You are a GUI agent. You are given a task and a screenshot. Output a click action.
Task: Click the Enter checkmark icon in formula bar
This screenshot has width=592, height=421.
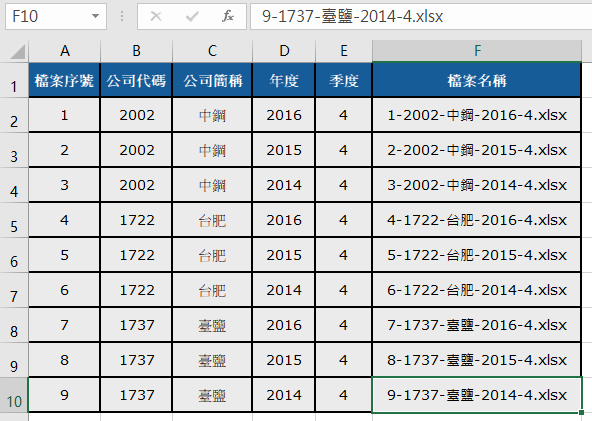(x=192, y=16)
